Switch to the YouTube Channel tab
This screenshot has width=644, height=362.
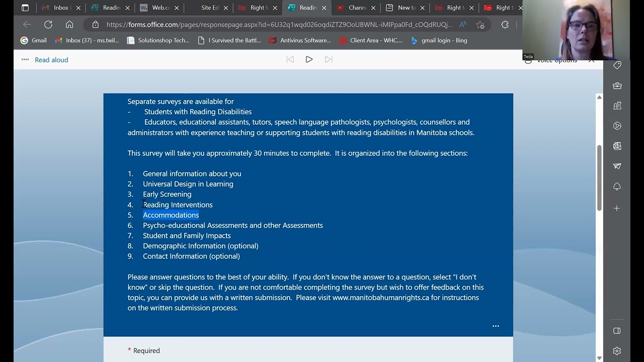tap(356, 8)
